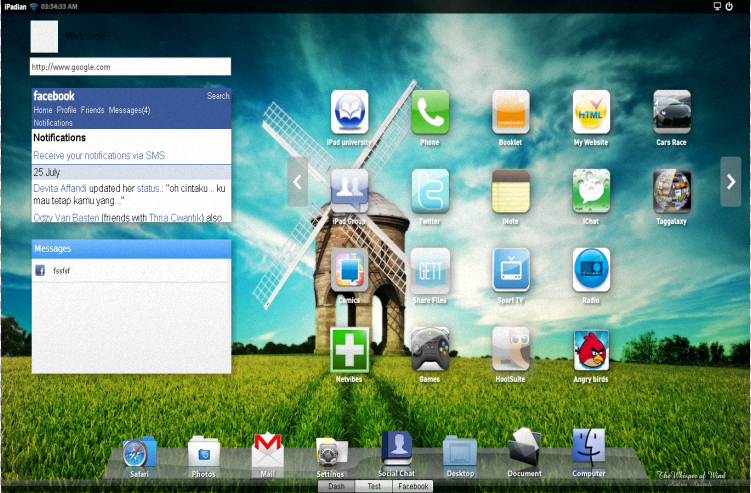Open Mail in the dock

coord(267,450)
